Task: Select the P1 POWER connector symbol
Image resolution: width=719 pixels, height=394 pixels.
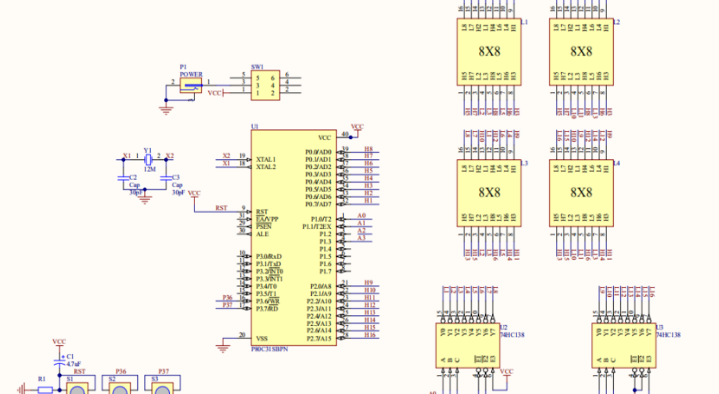Action: [191, 85]
